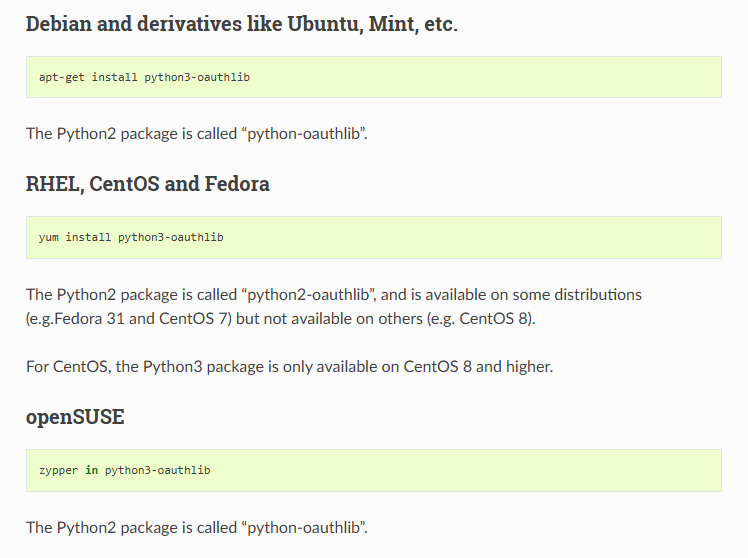Click the word "zypper" in the code
The image size is (748, 558).
pos(58,470)
